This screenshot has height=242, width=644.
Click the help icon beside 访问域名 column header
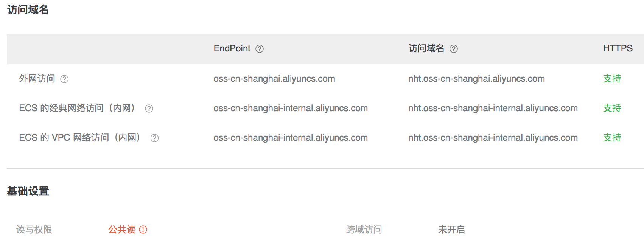click(454, 49)
